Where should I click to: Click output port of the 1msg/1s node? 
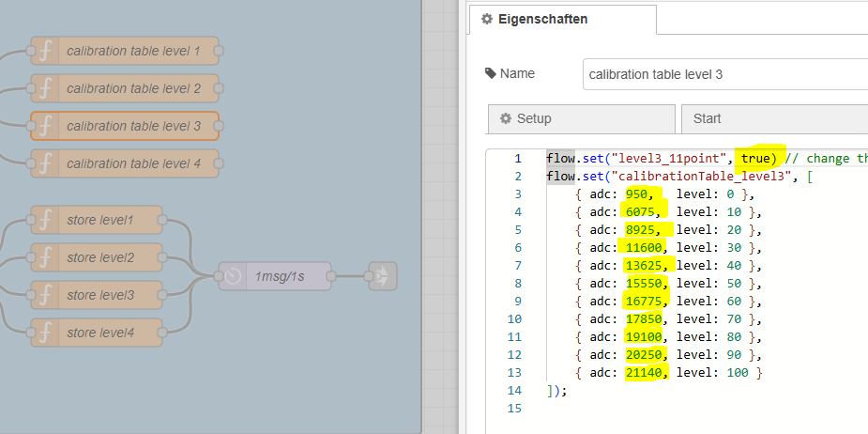point(331,276)
